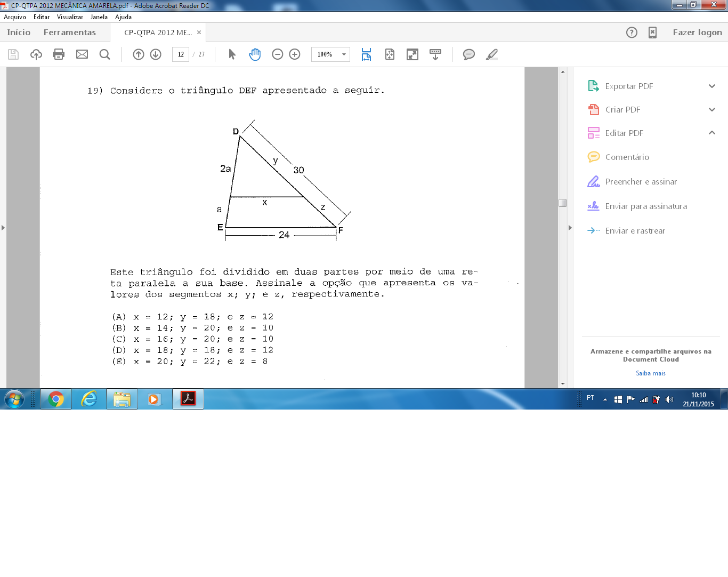Click the print icon in toolbar

(x=59, y=54)
